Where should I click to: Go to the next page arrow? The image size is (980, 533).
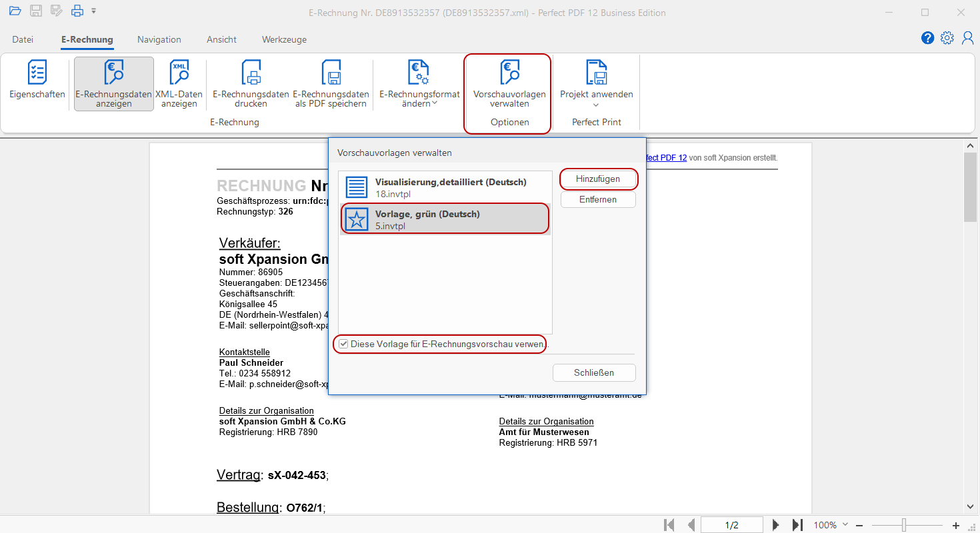pyautogui.click(x=775, y=525)
